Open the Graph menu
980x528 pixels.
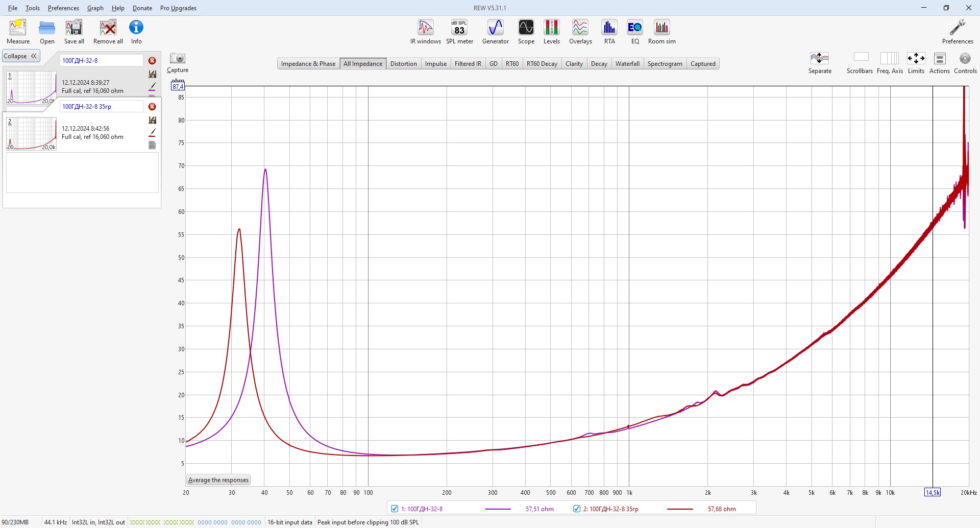95,8
